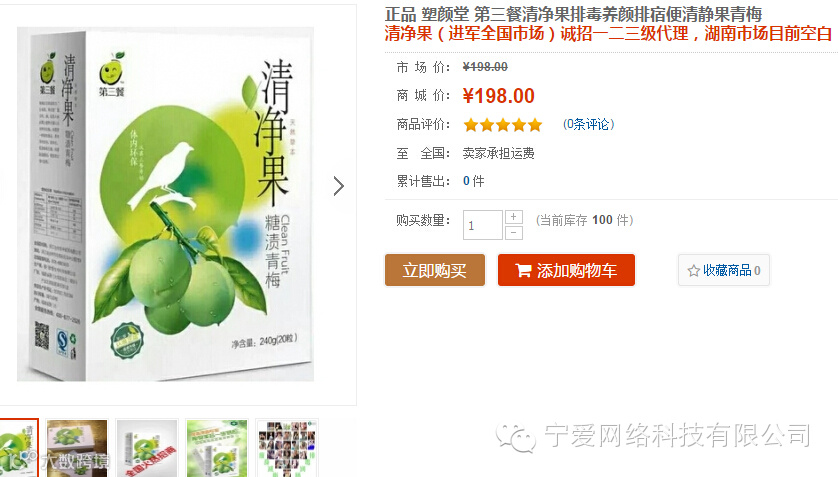Image resolution: width=838 pixels, height=477 pixels.
Task: Click the shopping cart icon
Action: pyautogui.click(x=523, y=270)
